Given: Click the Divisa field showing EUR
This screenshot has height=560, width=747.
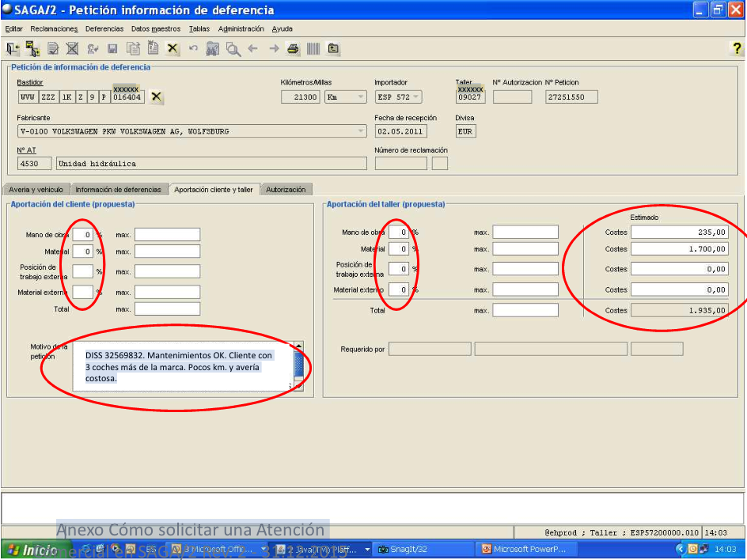Looking at the screenshot, I should tap(465, 131).
